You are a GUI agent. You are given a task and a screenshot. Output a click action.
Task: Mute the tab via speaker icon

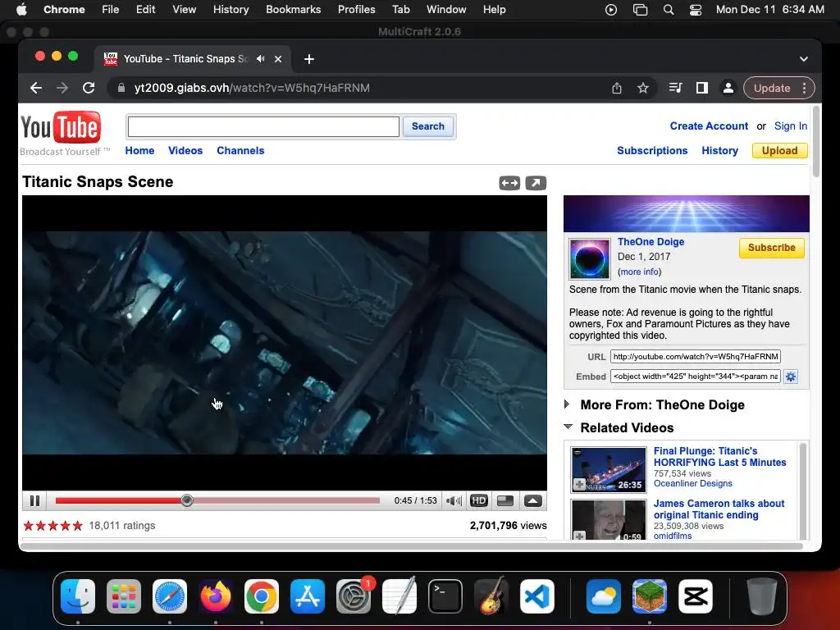click(261, 59)
